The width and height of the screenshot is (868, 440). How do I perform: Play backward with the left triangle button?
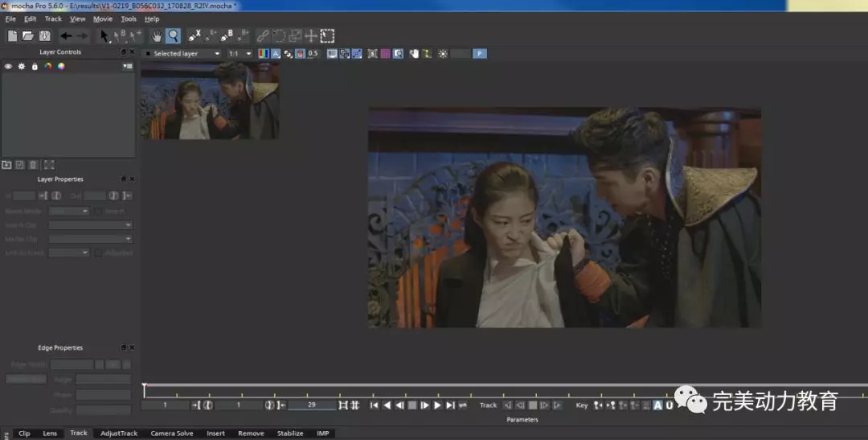(x=387, y=405)
